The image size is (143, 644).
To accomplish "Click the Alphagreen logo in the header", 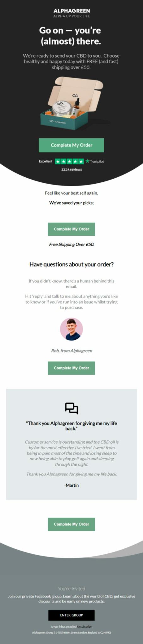I will [71, 13].
